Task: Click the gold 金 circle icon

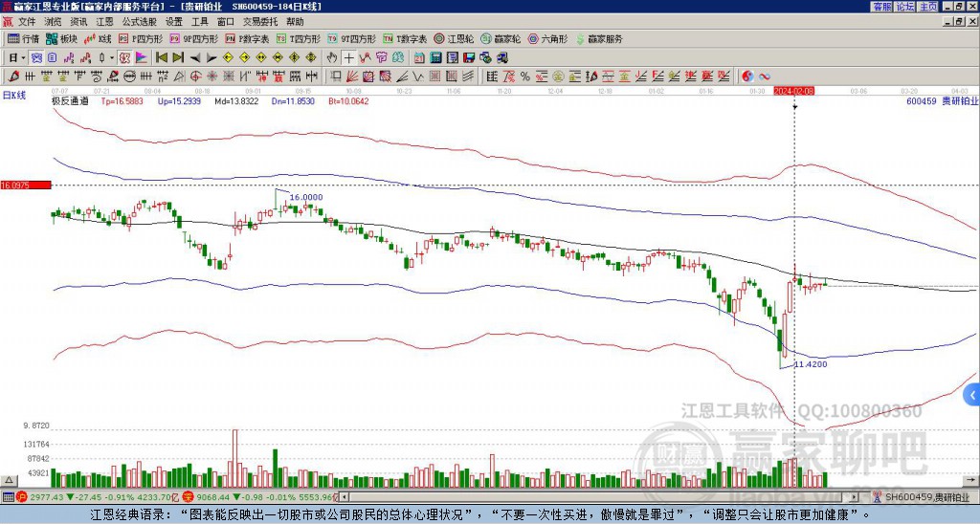Action: coord(558,76)
